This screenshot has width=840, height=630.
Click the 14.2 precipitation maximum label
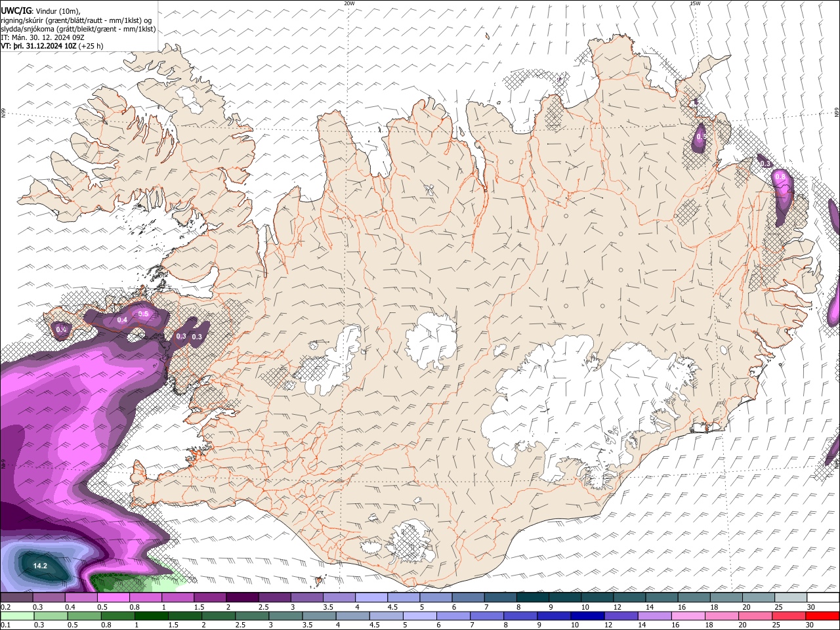[40, 566]
